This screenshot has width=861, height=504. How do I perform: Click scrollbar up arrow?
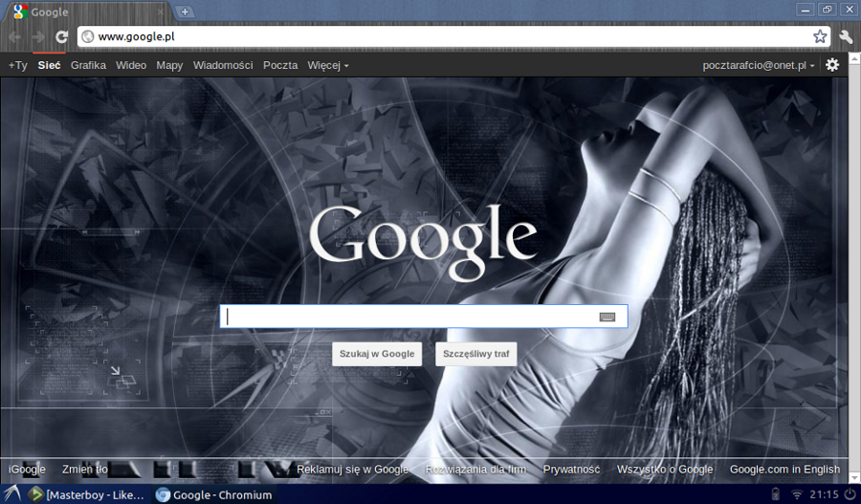(x=854, y=58)
